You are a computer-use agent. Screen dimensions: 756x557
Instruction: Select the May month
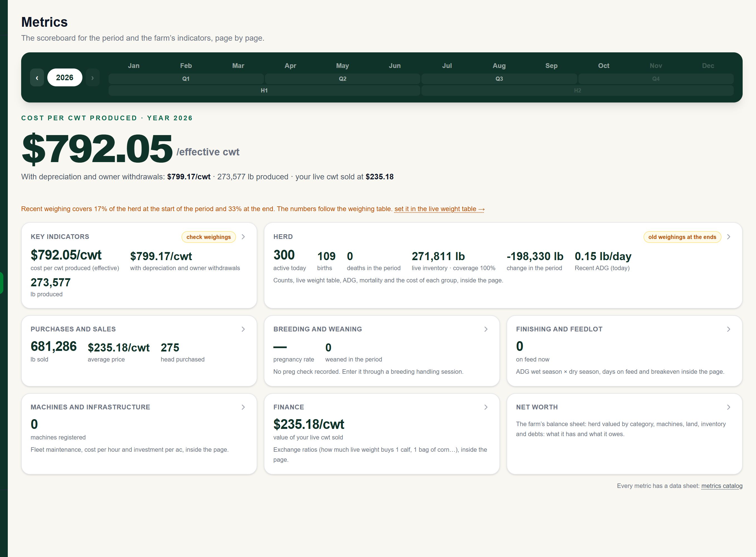(x=343, y=66)
